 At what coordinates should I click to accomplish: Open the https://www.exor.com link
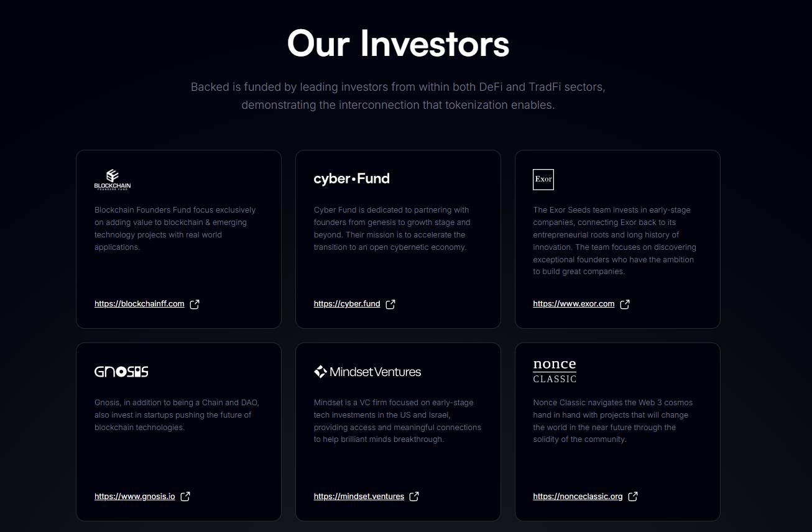573,303
